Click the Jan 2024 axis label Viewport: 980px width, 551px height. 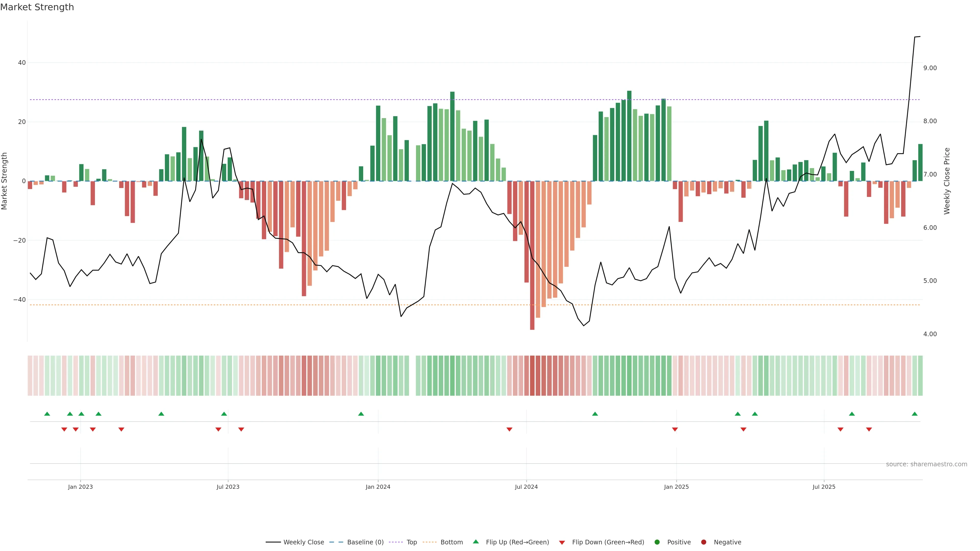[x=378, y=487]
